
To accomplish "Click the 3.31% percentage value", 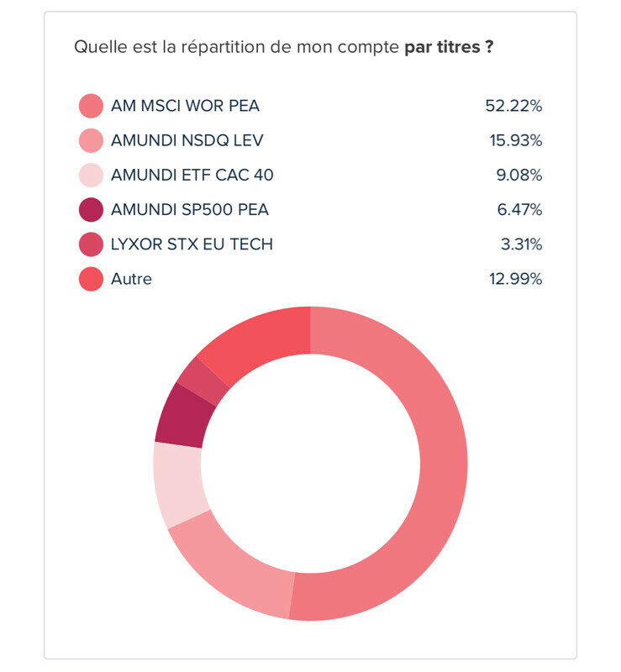I will [520, 244].
